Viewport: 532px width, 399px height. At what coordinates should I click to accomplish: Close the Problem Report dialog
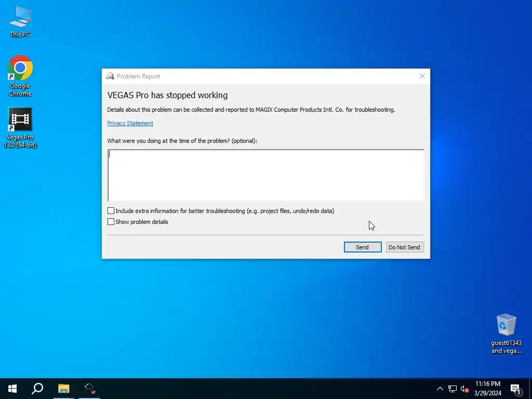422,76
